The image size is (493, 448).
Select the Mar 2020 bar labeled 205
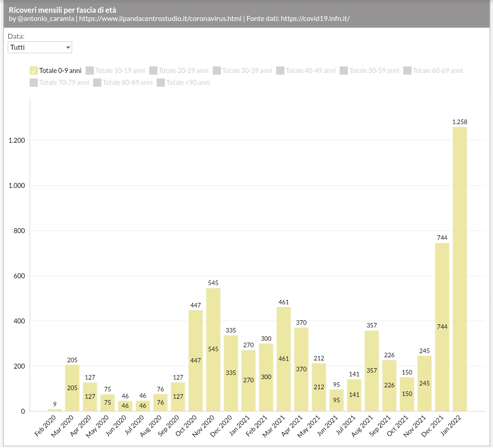(72, 388)
